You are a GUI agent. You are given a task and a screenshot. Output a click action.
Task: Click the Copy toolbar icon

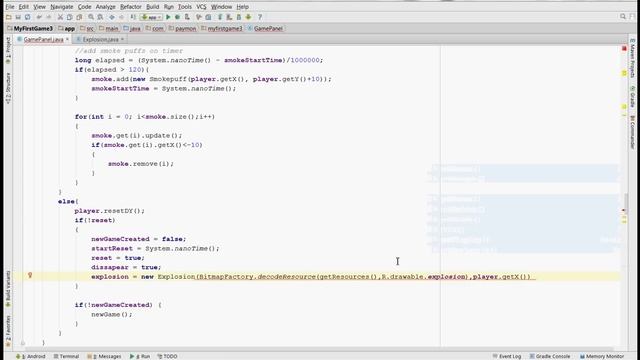click(69, 17)
